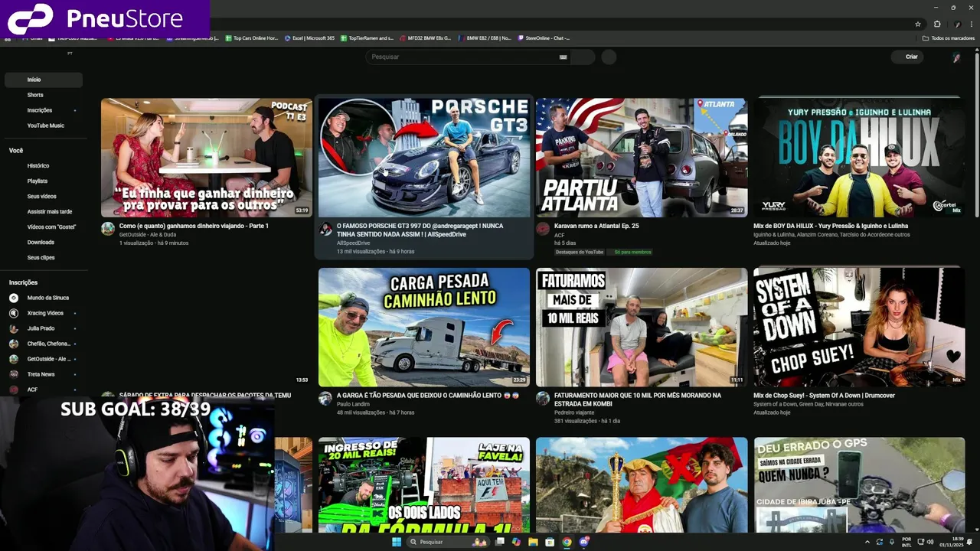Click GetOutside avatar beside travel money video
The image size is (980, 551).
(x=108, y=229)
